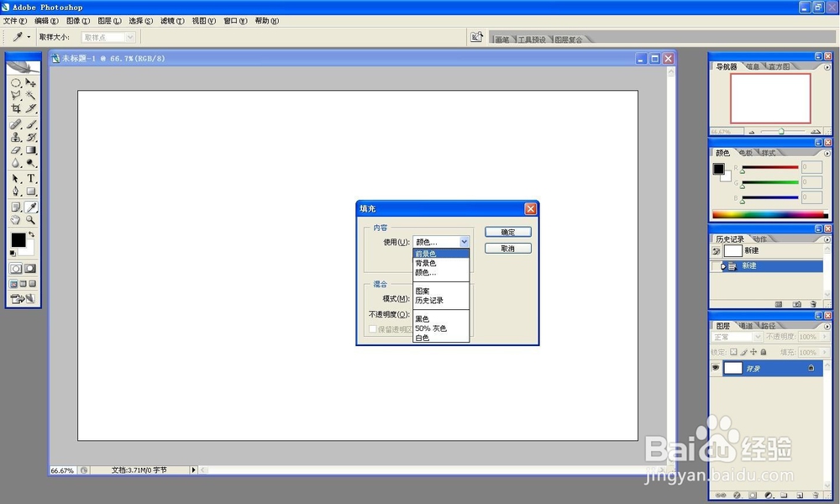Select the Gradient tool
This screenshot has width=840, height=504.
point(31,150)
